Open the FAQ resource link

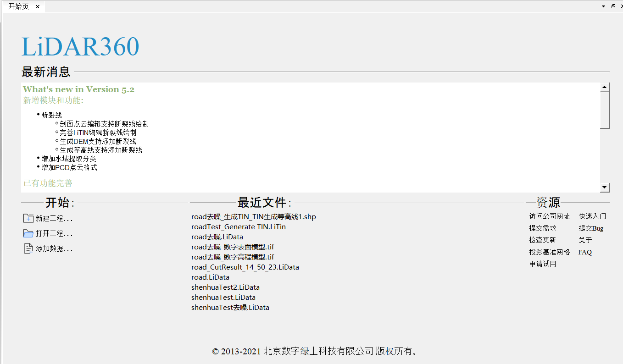pos(585,252)
